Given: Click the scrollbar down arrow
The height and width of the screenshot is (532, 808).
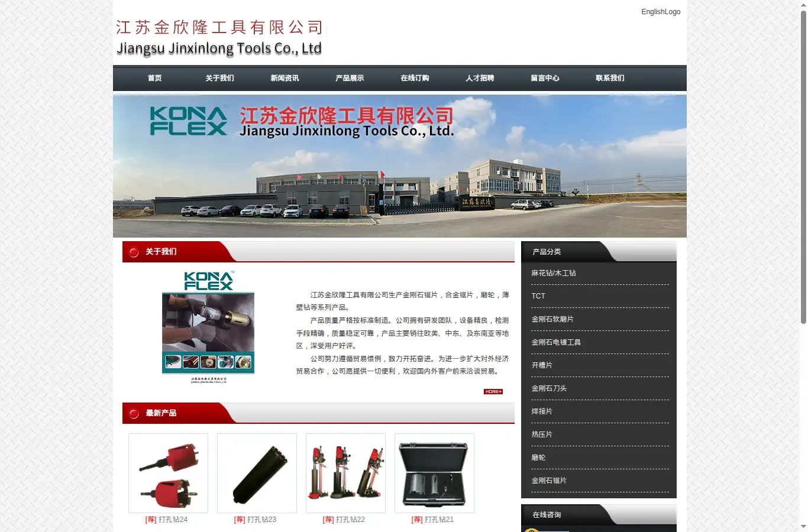Looking at the screenshot, I should (x=803, y=527).
